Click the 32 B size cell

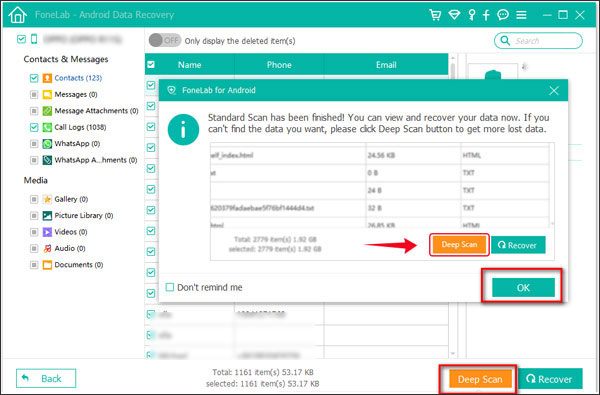click(x=413, y=208)
